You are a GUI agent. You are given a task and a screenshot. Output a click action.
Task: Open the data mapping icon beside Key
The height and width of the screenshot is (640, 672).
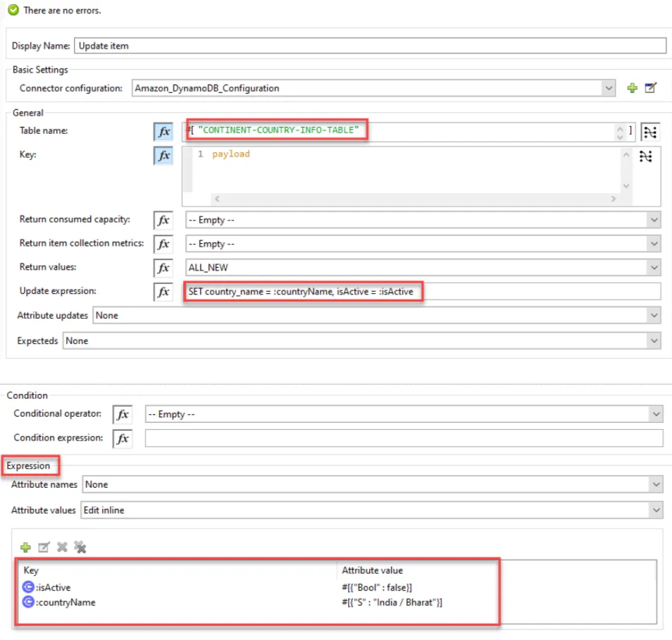point(646,156)
